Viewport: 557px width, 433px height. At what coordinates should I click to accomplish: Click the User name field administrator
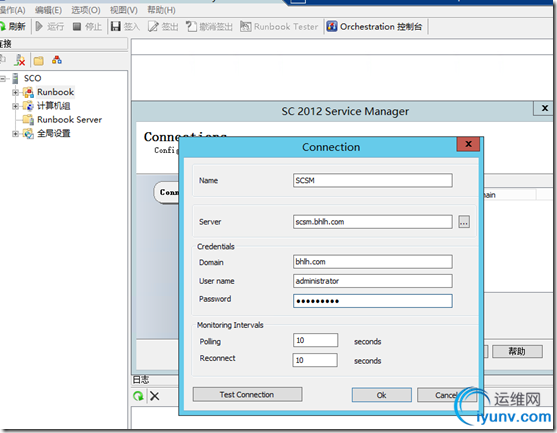(373, 281)
